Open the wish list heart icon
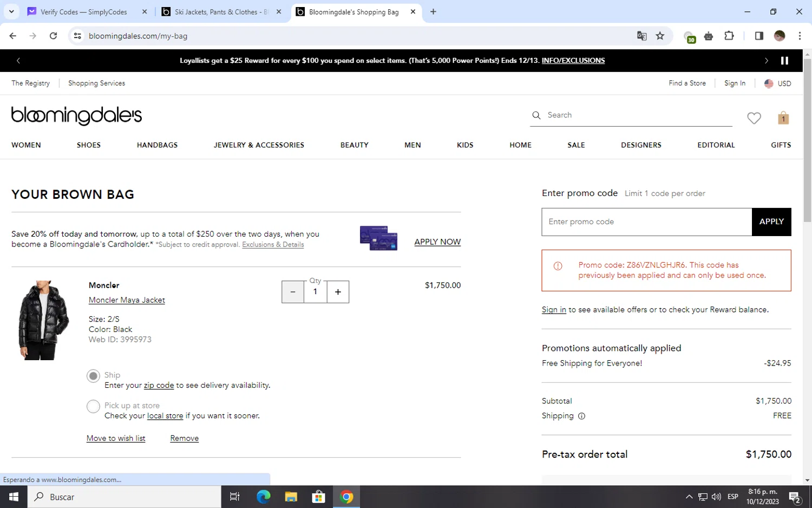The height and width of the screenshot is (508, 812). [x=754, y=118]
